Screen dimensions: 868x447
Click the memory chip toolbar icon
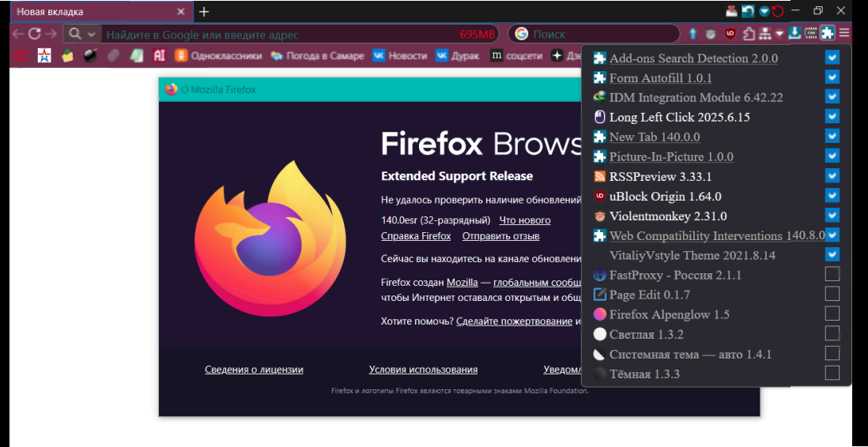(811, 33)
